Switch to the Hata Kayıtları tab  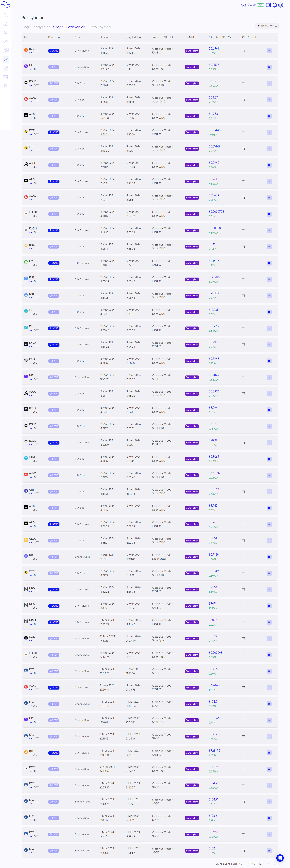click(100, 27)
